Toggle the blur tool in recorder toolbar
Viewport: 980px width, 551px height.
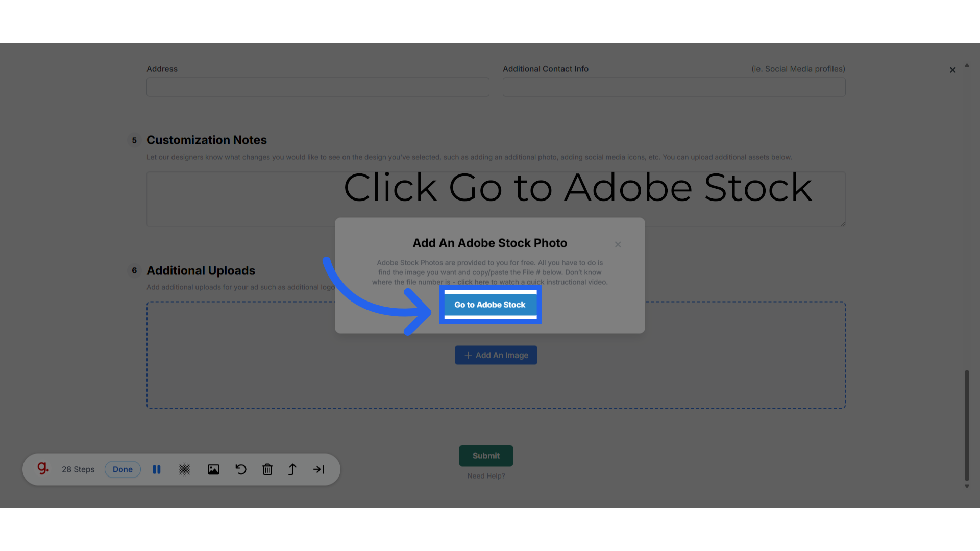pyautogui.click(x=184, y=469)
